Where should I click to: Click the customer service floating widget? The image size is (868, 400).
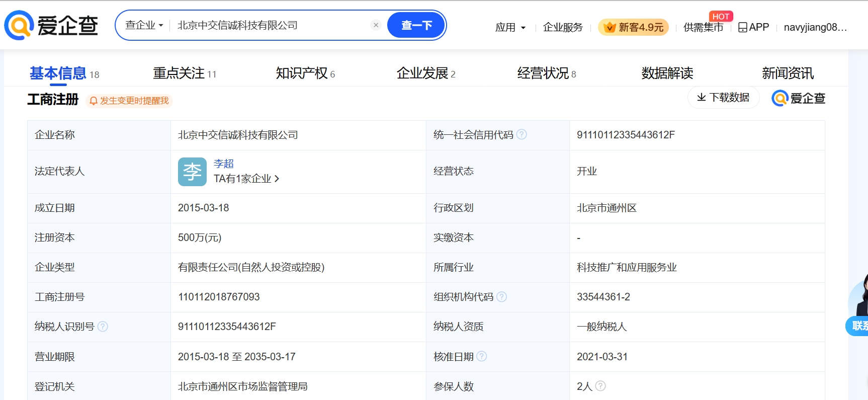point(857,306)
